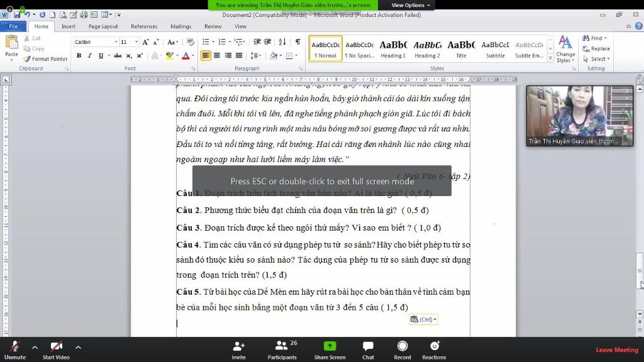644x362 pixels.
Task: Toggle Italic formatting
Action: (x=89, y=55)
